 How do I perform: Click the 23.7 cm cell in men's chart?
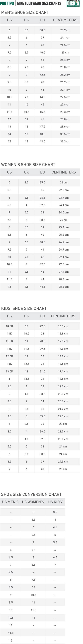point(65,30)
